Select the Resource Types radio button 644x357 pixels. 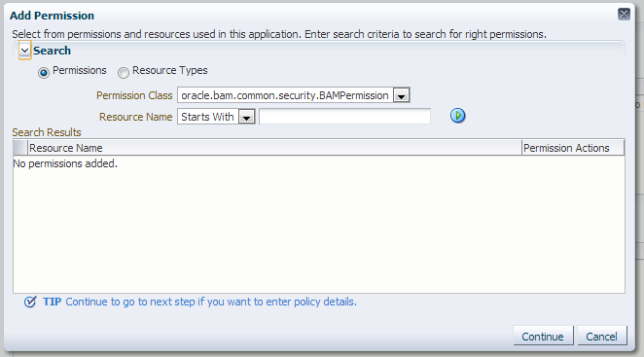point(124,73)
